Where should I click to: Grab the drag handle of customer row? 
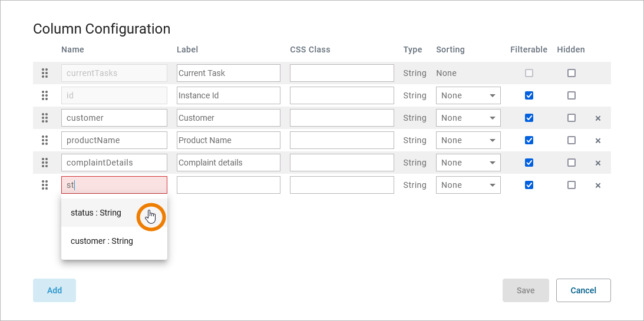[44, 118]
